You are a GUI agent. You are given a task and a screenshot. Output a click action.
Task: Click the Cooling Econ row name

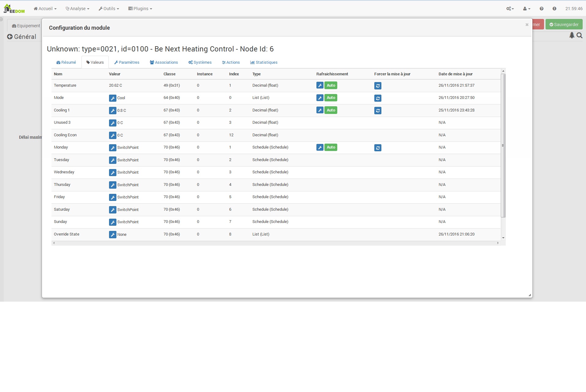65,135
